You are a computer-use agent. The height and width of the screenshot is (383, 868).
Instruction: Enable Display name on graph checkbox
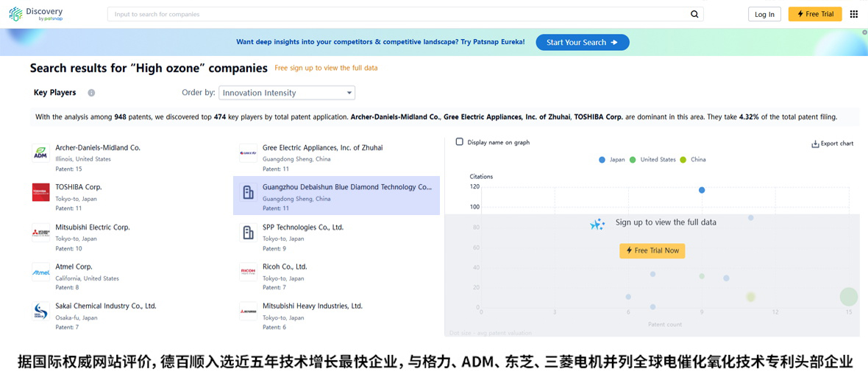point(460,142)
